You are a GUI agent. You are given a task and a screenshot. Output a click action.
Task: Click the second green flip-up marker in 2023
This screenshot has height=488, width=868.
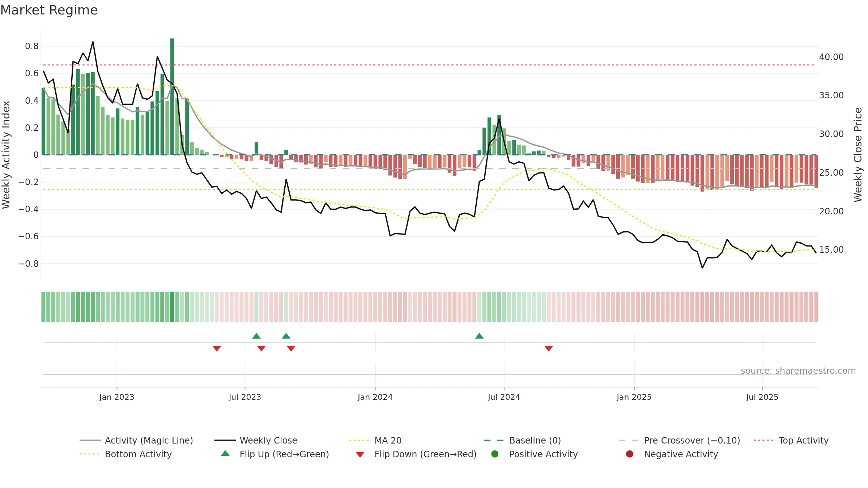pyautogui.click(x=286, y=336)
